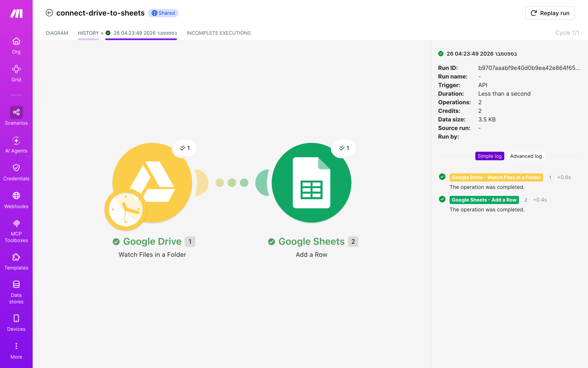
Task: Open the Google Drive output bundle bubble
Action: pos(185,148)
